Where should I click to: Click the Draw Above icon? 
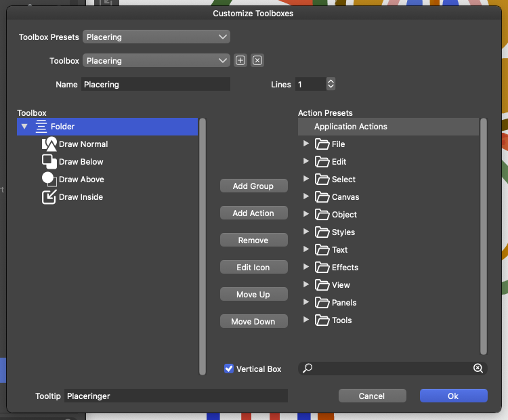click(x=49, y=180)
